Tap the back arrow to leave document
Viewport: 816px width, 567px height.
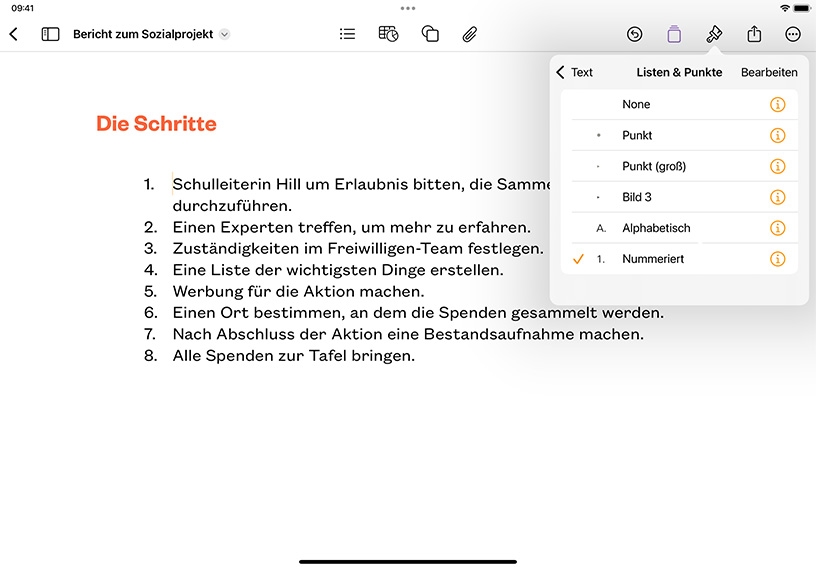14,34
